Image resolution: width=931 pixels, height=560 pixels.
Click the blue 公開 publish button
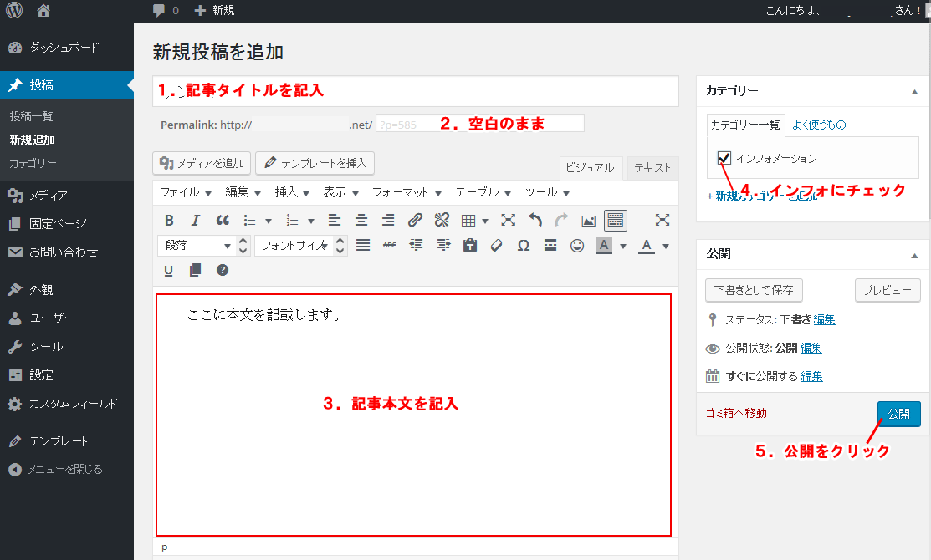(x=898, y=414)
